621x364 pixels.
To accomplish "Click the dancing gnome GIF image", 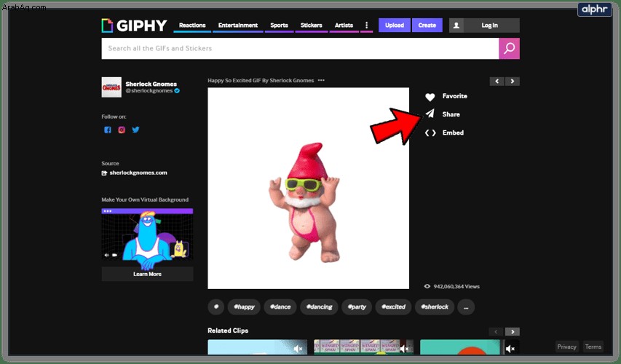I will coord(308,188).
